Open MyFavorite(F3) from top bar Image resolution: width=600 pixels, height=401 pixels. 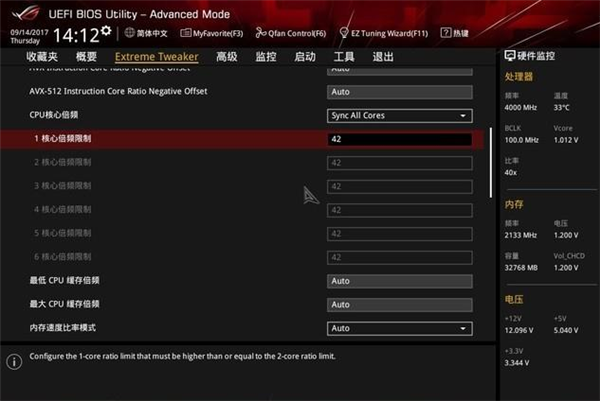tap(212, 33)
